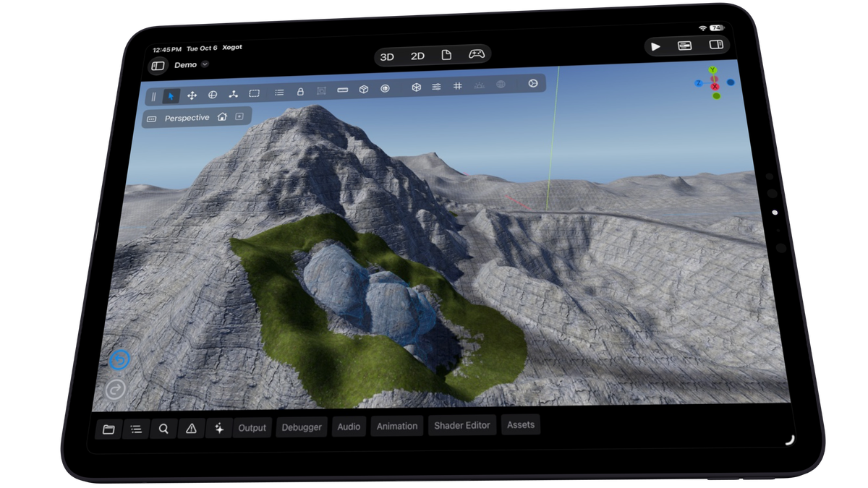Click the ruler measure tool icon
The image size is (868, 488).
[343, 90]
